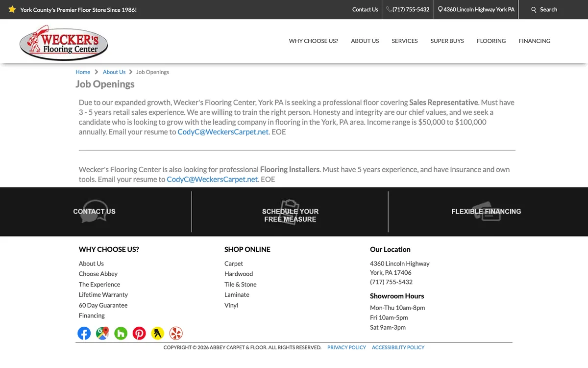This screenshot has height=368, width=588.
Task: Call (717) 755-5432 from top bar
Action: click(411, 9)
